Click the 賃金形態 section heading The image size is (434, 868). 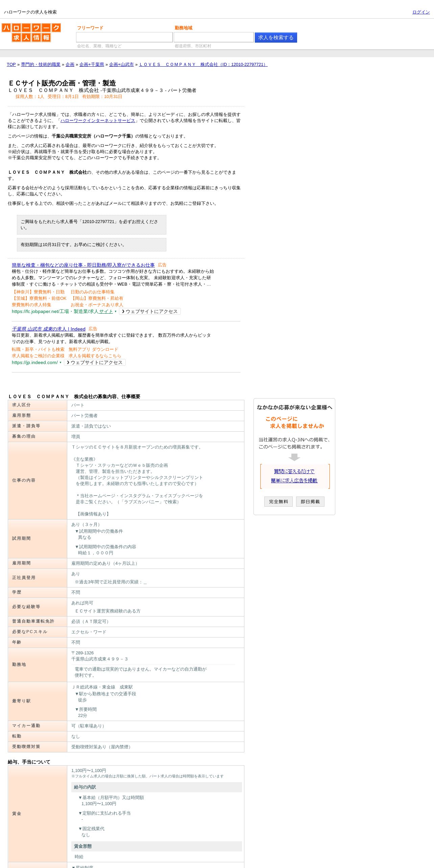click(x=156, y=846)
